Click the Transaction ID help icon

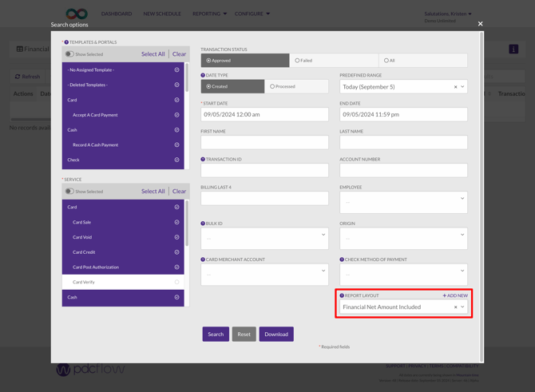point(203,159)
